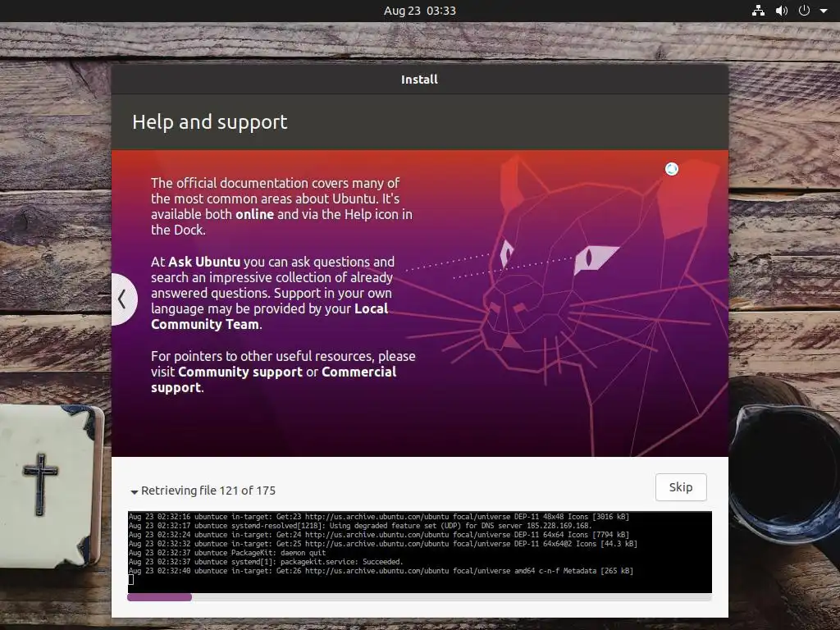Open the network status icon in top bar
Image resolution: width=840 pixels, height=630 pixels.
758,11
